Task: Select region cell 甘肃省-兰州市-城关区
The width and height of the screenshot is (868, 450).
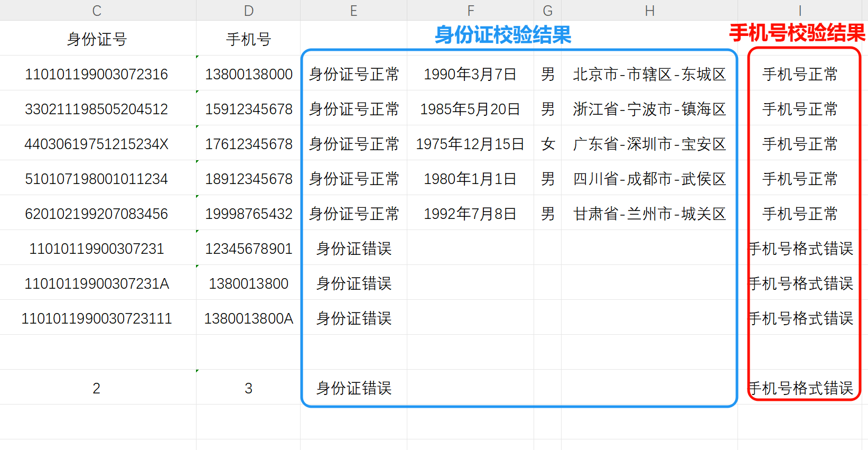Action: click(x=649, y=213)
